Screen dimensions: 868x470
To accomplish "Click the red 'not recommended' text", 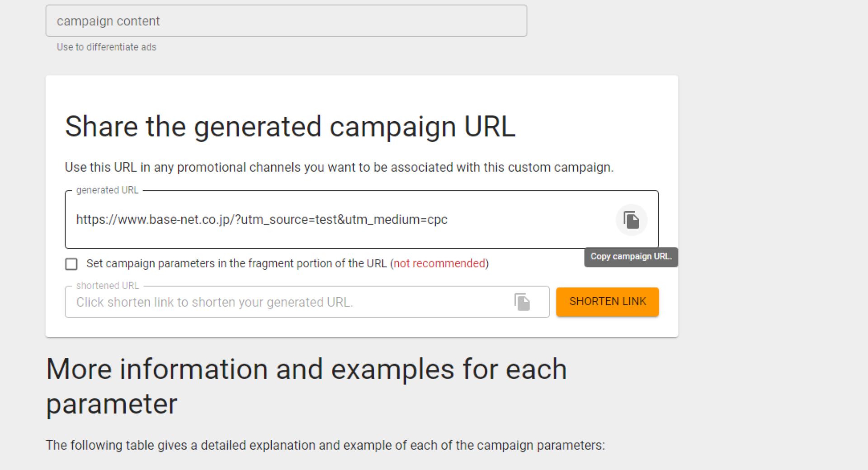I will tap(439, 263).
